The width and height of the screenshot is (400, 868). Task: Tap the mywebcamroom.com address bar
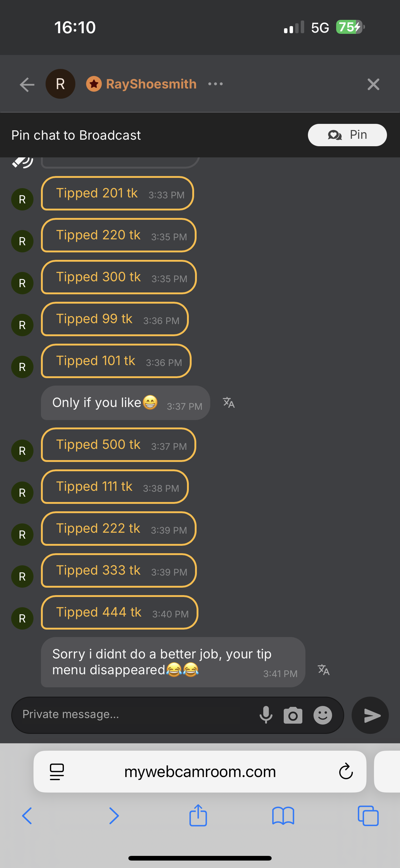click(200, 772)
